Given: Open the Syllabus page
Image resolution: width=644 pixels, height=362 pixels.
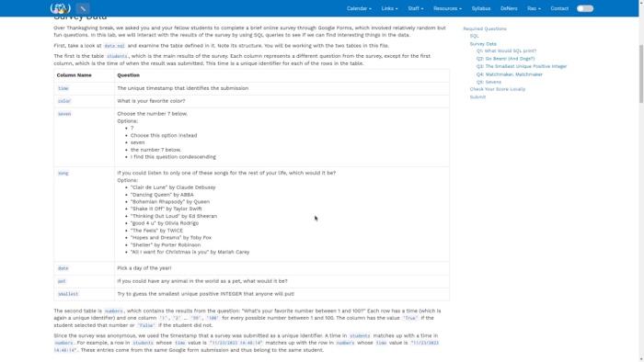Looking at the screenshot, I should (x=481, y=8).
